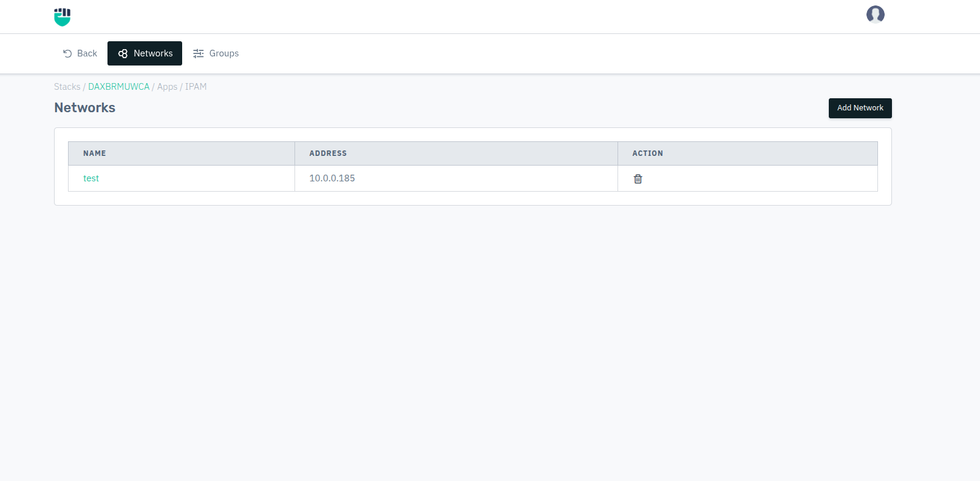Delete the test network via trash icon

click(x=638, y=179)
